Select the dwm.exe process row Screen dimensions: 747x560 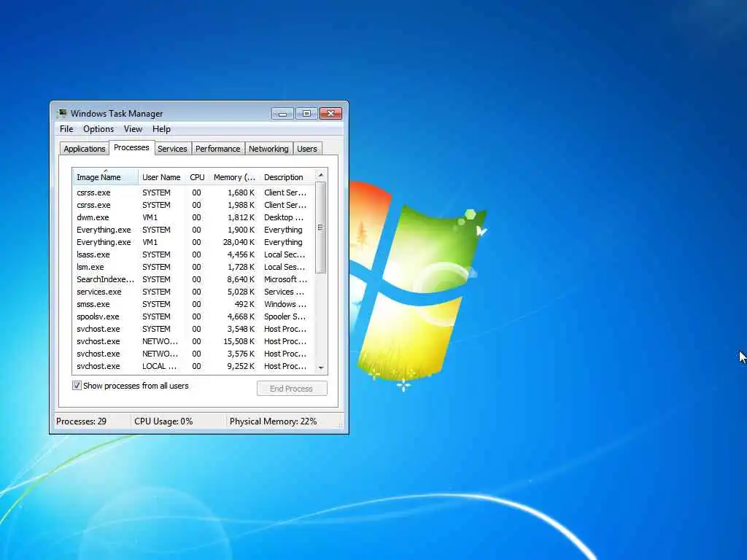pyautogui.click(x=193, y=217)
